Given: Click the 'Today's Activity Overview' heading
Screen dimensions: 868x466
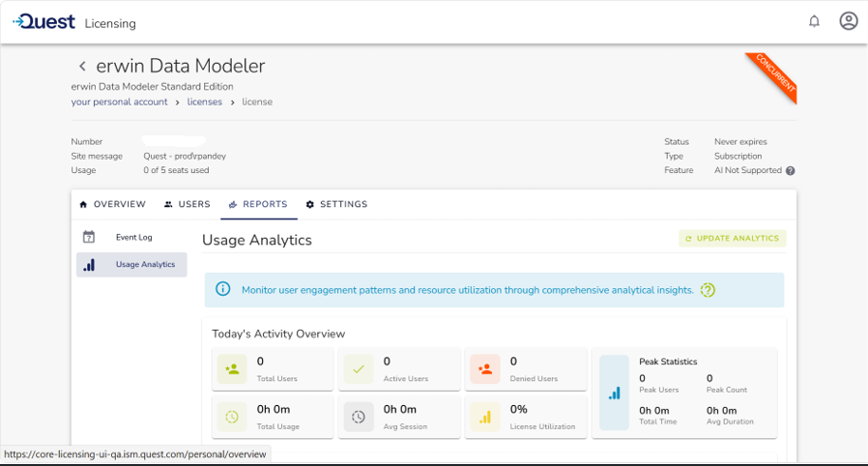Looking at the screenshot, I should click(278, 334).
